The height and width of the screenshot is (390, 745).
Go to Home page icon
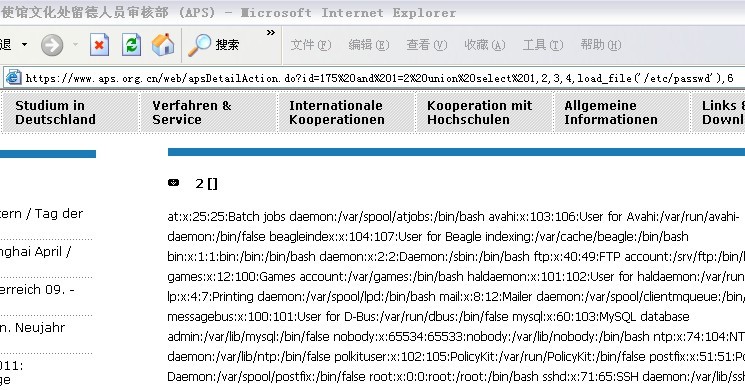coord(163,45)
